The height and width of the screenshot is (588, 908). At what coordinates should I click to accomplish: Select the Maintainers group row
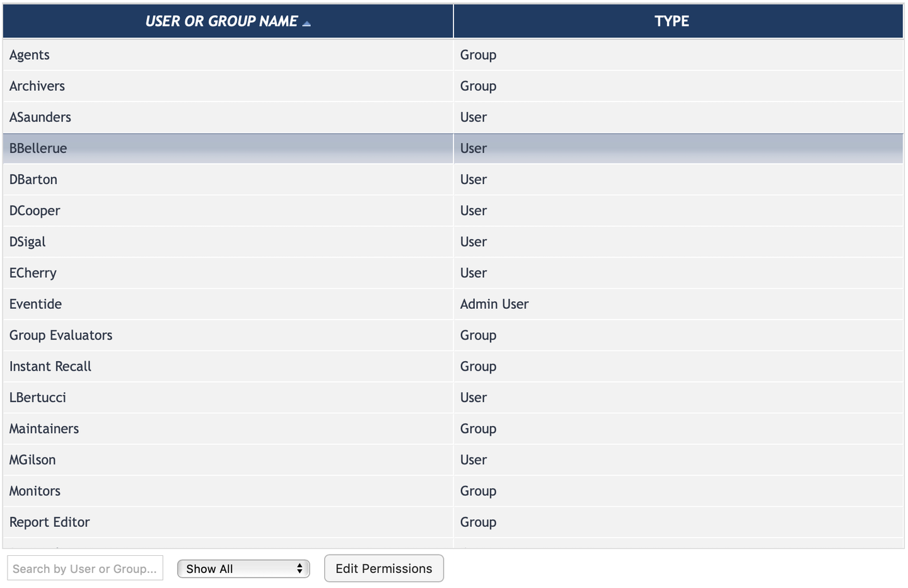(x=44, y=429)
